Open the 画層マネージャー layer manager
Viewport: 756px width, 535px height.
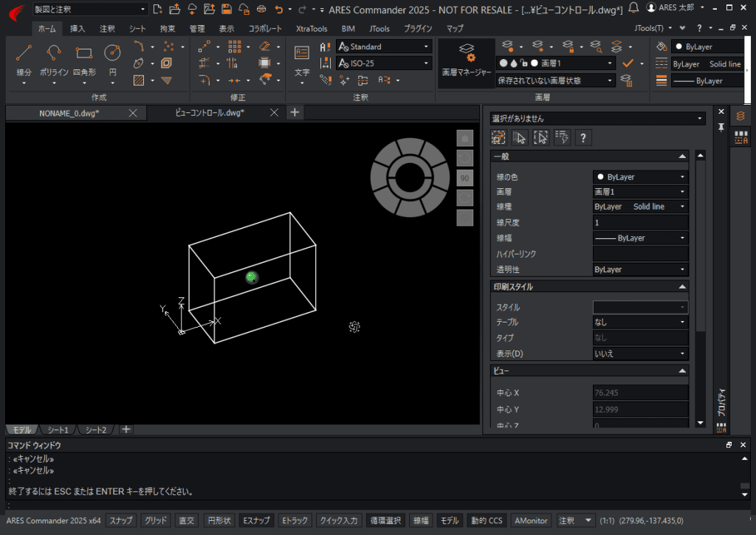tap(466, 61)
